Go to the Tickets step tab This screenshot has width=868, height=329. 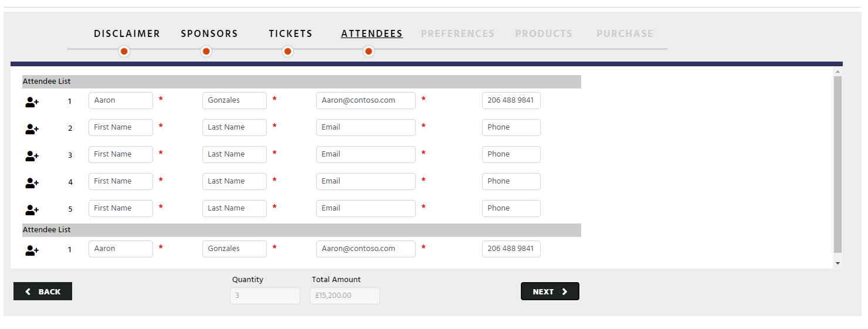pyautogui.click(x=290, y=34)
